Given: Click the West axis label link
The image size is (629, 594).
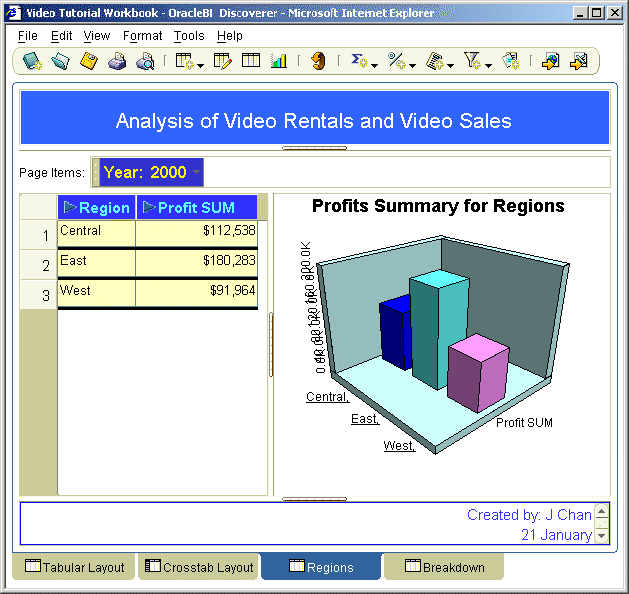Looking at the screenshot, I should pyautogui.click(x=399, y=446).
